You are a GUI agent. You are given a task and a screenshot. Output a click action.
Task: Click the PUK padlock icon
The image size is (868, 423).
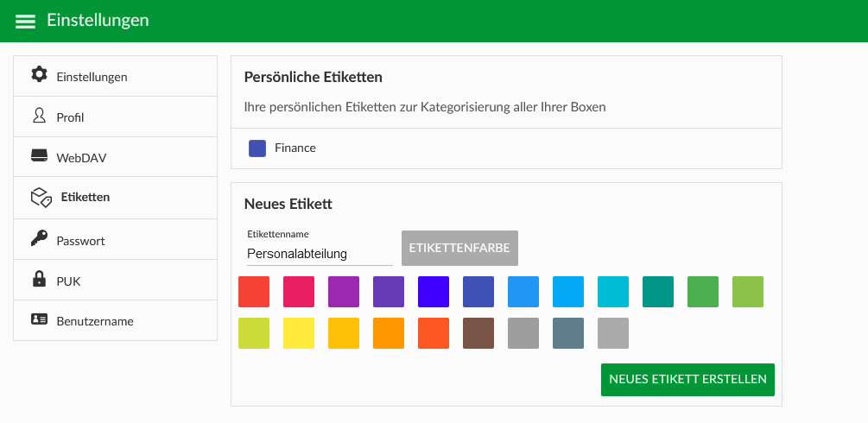(40, 279)
